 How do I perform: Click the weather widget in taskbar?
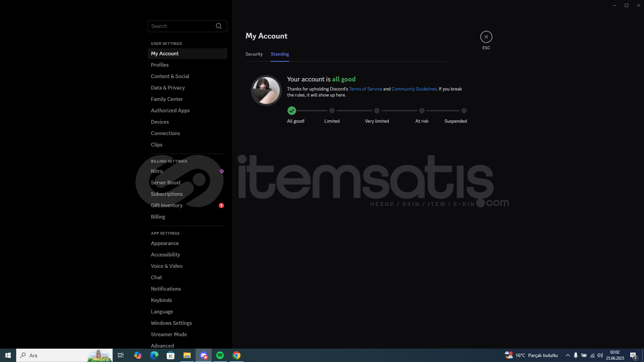pos(531,355)
